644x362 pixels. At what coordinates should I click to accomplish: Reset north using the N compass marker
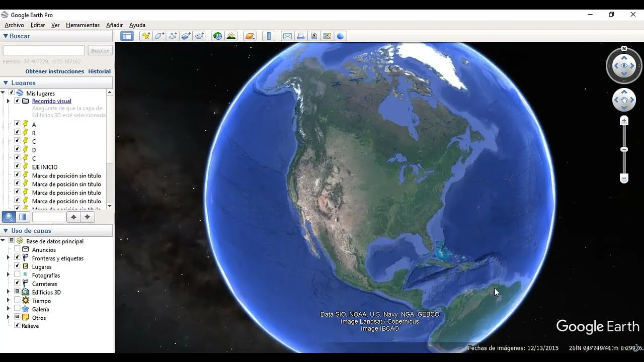coord(624,49)
